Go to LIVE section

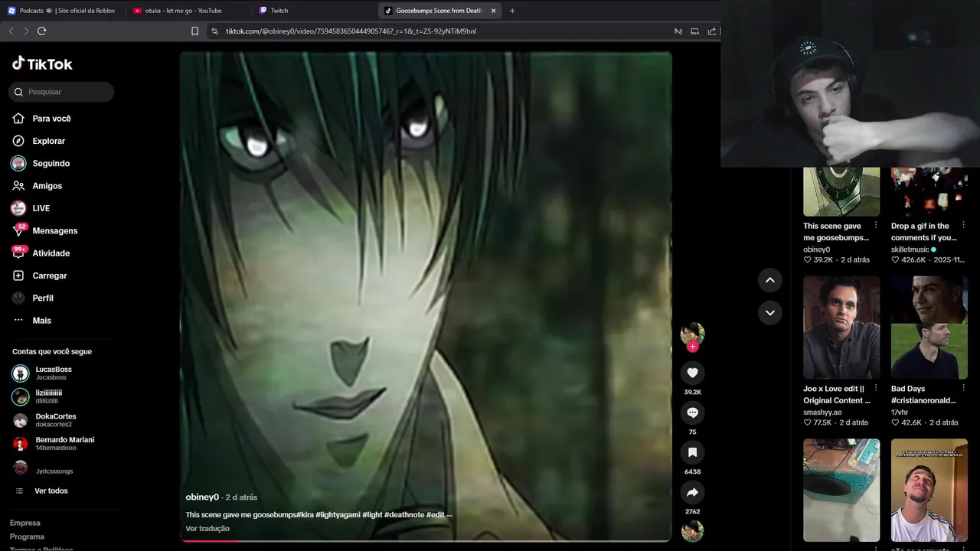(x=41, y=208)
